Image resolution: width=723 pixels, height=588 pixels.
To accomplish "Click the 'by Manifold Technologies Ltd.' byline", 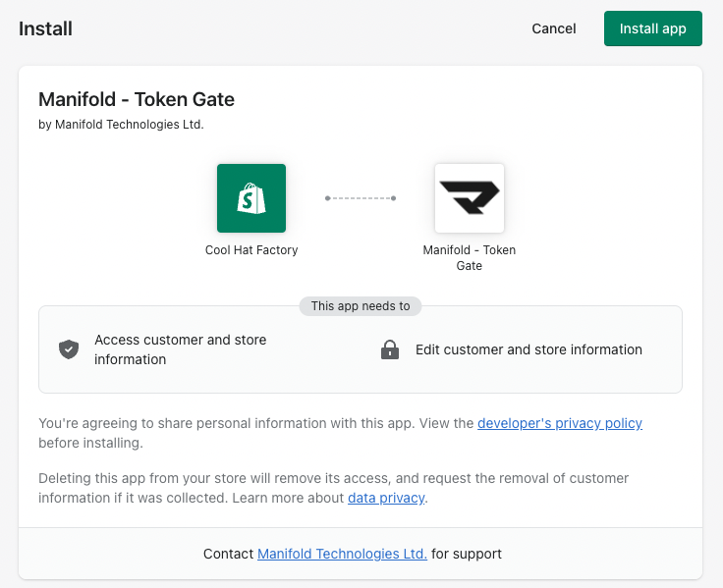I will (x=121, y=125).
